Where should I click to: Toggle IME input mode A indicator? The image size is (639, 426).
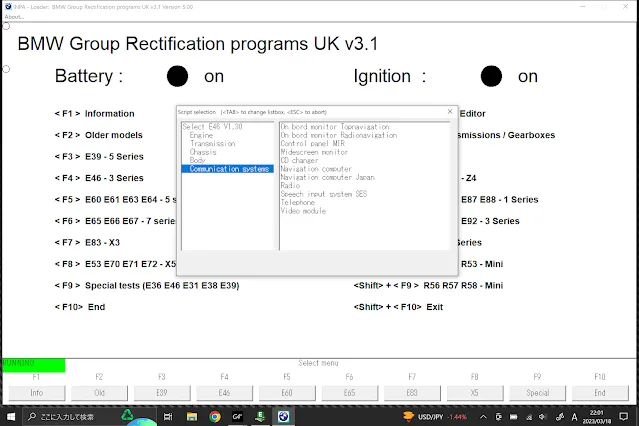tap(574, 417)
